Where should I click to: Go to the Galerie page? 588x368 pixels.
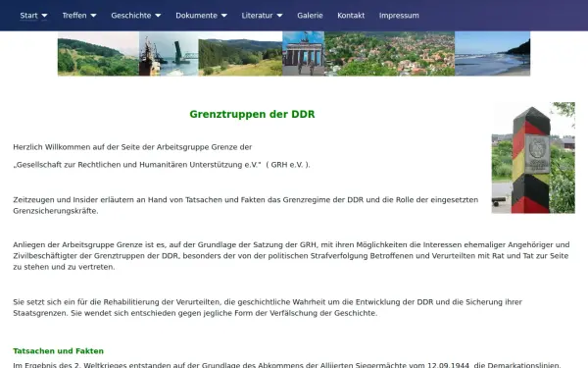coord(310,16)
